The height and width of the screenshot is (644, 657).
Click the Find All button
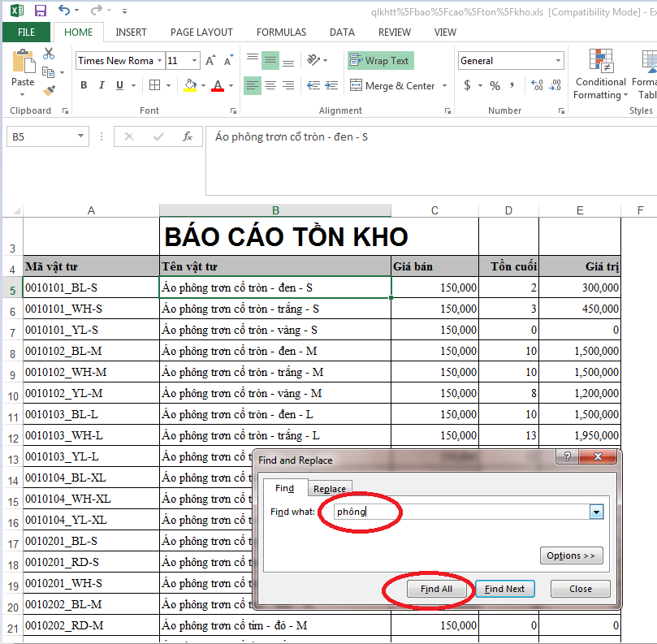coord(436,589)
